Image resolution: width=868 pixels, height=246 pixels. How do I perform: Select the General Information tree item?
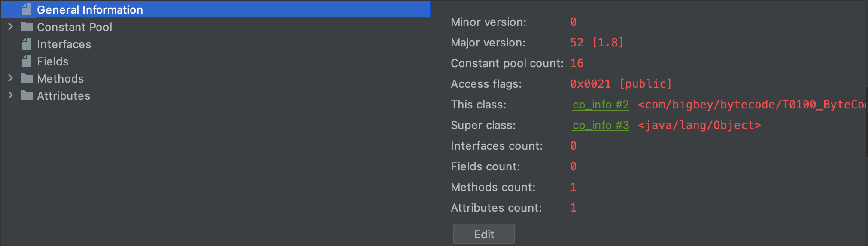(x=90, y=9)
